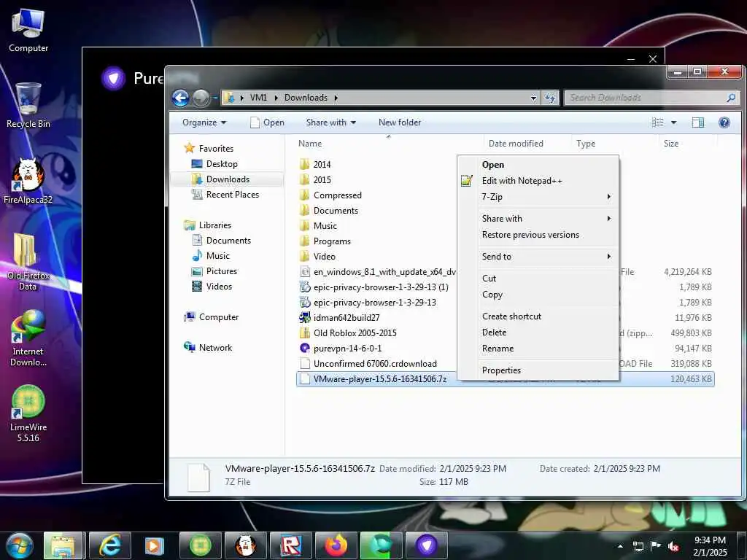Image resolution: width=747 pixels, height=560 pixels.
Task: Open Windows Media Player taskbar icon
Action: point(154,545)
